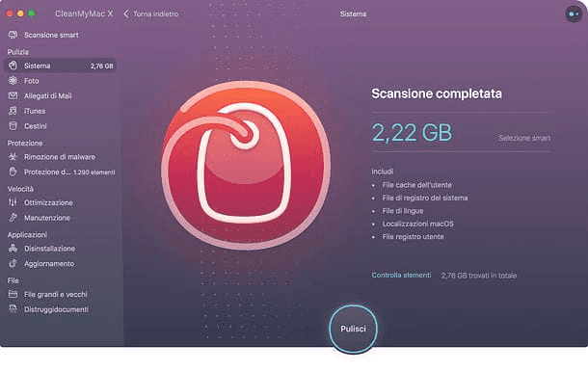The height and width of the screenshot is (371, 588).
Task: Select the Sistema sidebar item
Action: (x=60, y=66)
